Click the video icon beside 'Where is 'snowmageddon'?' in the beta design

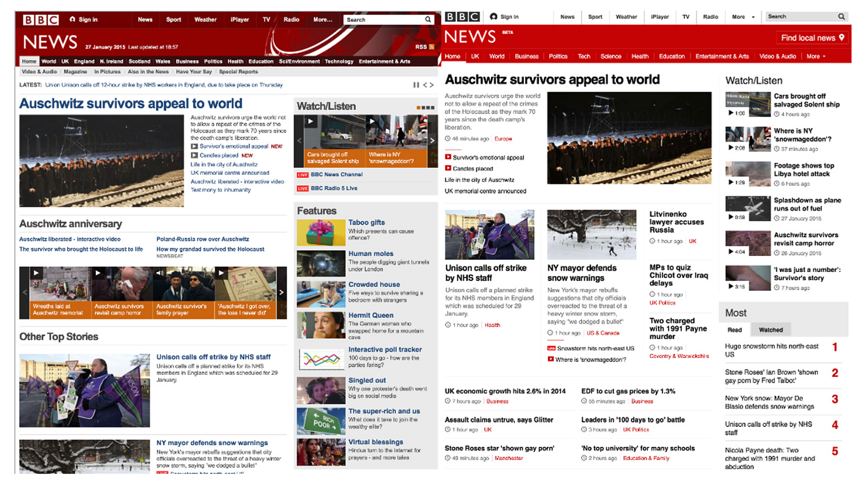551,359
